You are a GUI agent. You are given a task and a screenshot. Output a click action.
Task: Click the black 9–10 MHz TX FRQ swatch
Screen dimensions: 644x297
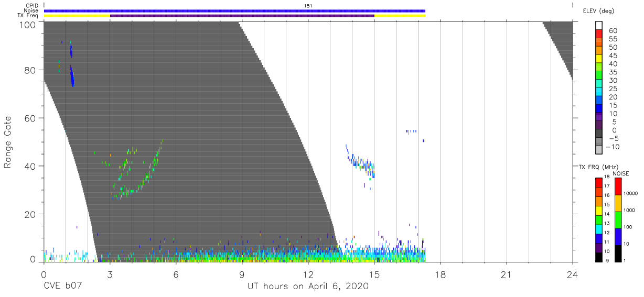click(598, 257)
